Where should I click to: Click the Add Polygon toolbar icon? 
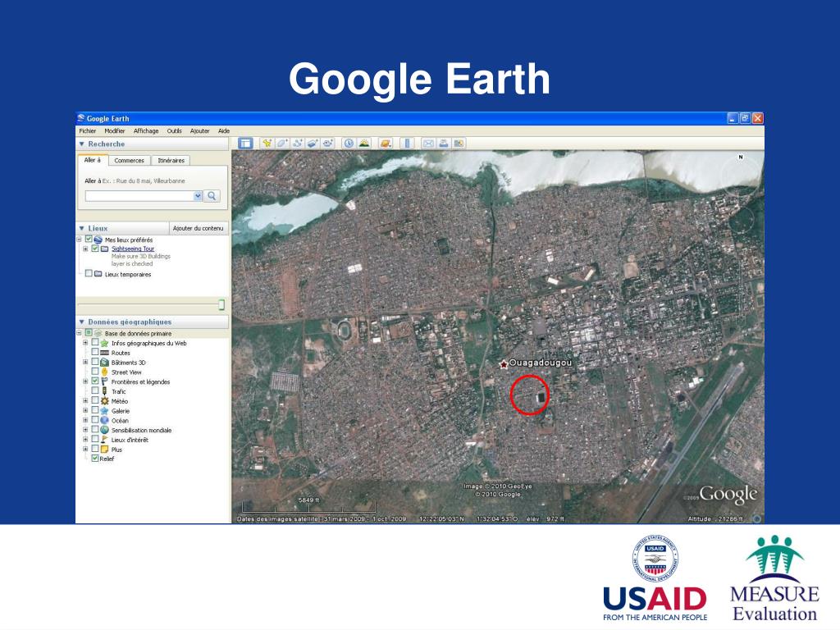(x=282, y=143)
